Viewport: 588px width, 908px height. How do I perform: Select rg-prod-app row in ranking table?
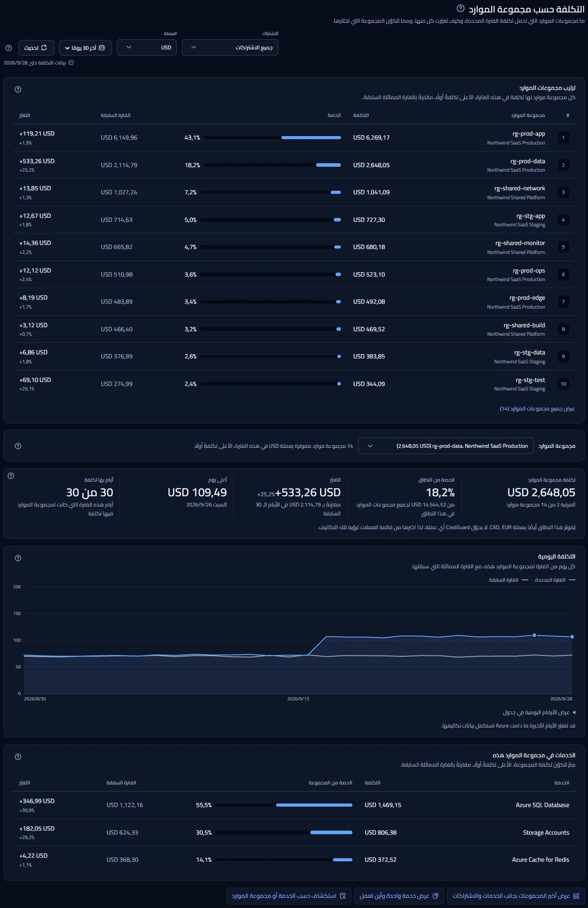294,138
